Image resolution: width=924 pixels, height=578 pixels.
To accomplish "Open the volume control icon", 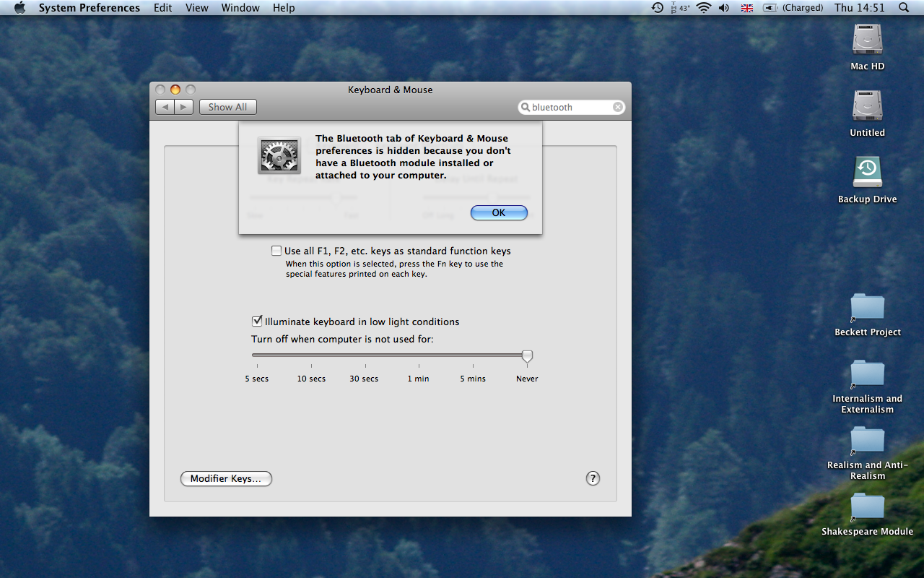I will (x=725, y=8).
